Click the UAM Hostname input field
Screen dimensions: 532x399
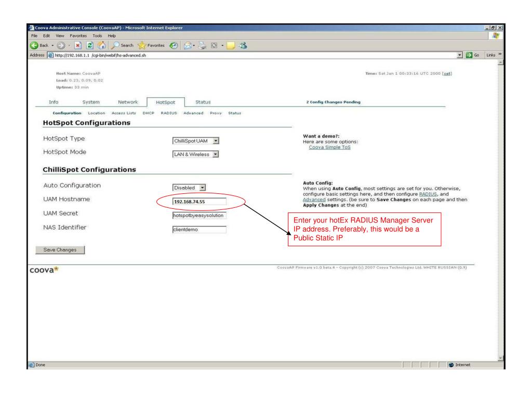tap(199, 202)
